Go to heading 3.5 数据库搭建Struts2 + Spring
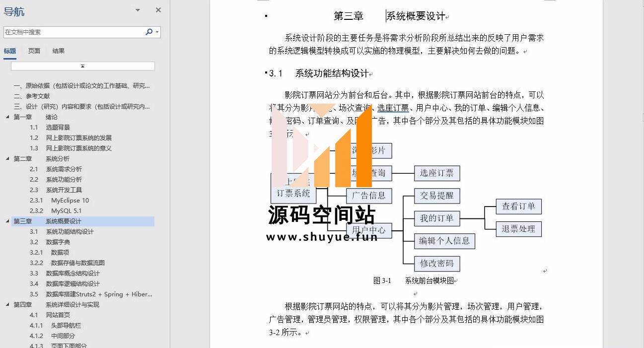Viewport: 644px width, 348px height. click(91, 294)
